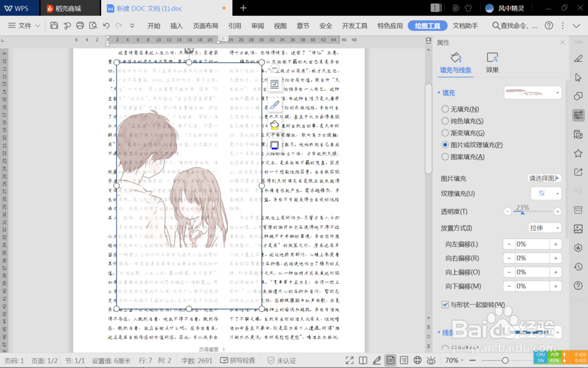Click the Print icon in quick toolbar
Image resolution: width=588 pixels, height=368 pixels.
point(80,25)
